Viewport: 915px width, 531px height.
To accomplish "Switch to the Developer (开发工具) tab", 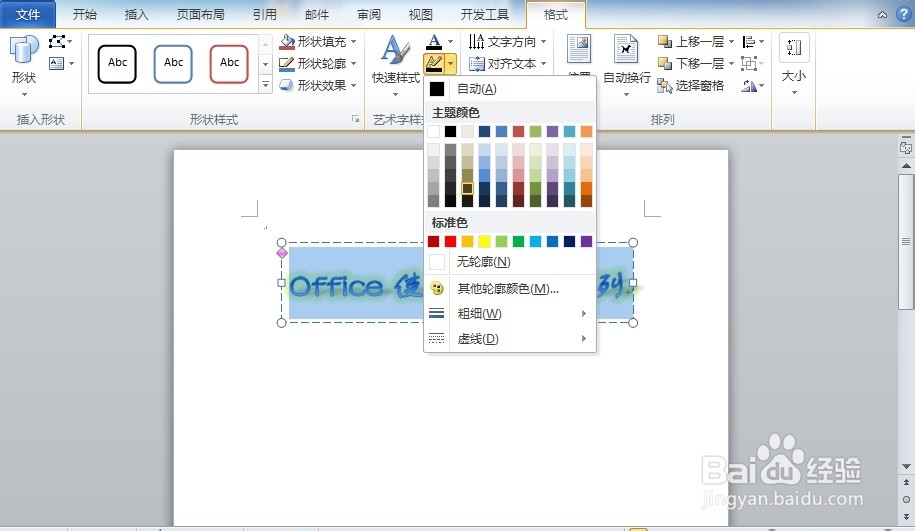I will pos(484,14).
